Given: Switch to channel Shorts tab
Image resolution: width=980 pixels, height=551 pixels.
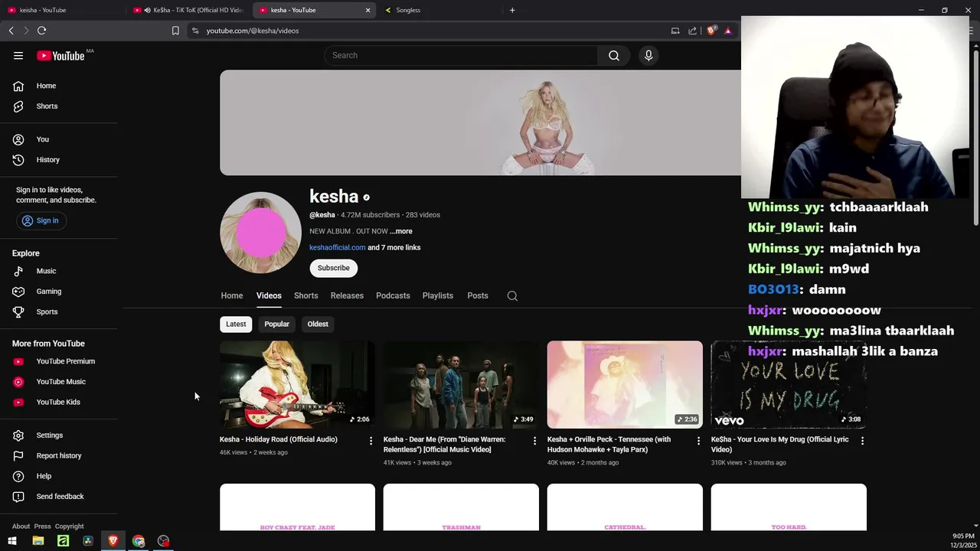Looking at the screenshot, I should (305, 295).
